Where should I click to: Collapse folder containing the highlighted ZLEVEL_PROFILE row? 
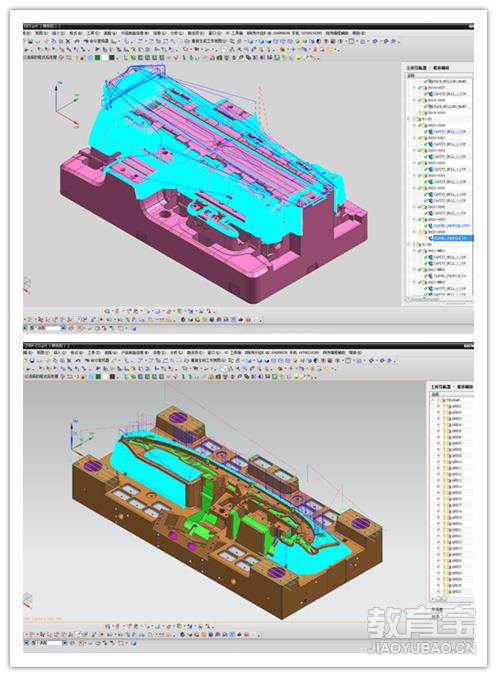[x=414, y=232]
